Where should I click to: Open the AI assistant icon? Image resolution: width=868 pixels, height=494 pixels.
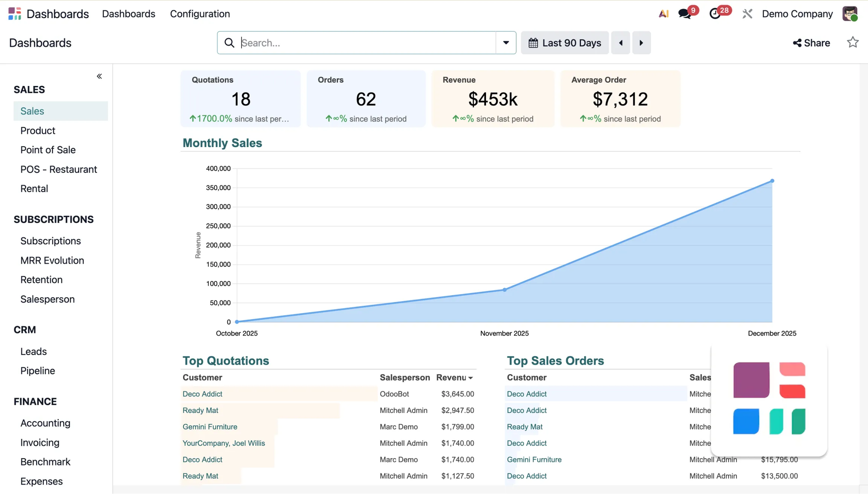pos(664,14)
